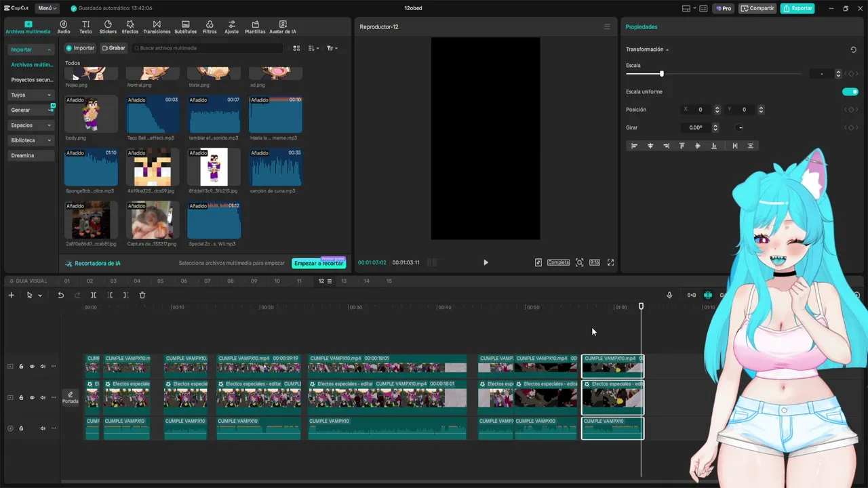The width and height of the screenshot is (868, 488).
Task: Open the Ajuste tab
Action: [231, 27]
